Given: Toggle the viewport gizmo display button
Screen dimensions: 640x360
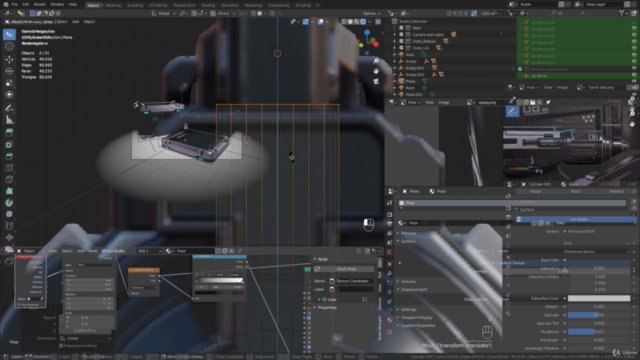Looking at the screenshot, I should [306, 22].
